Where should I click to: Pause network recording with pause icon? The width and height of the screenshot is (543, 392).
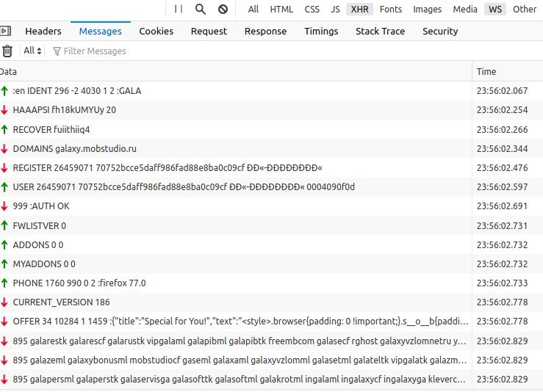coord(179,9)
